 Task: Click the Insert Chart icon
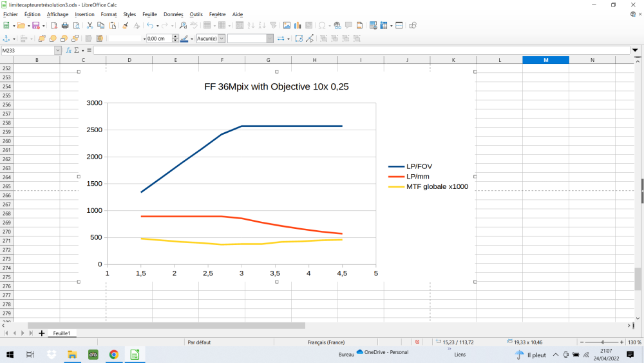coord(298,26)
